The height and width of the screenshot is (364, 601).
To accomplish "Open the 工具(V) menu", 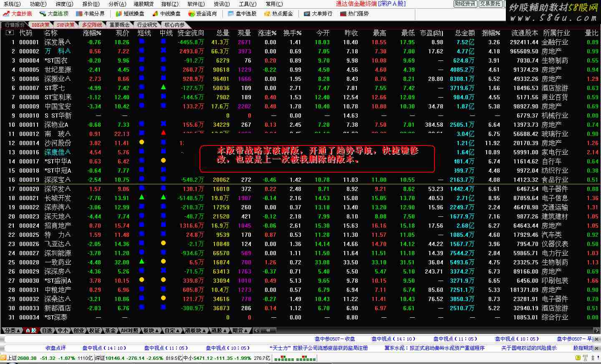I will click(247, 4).
